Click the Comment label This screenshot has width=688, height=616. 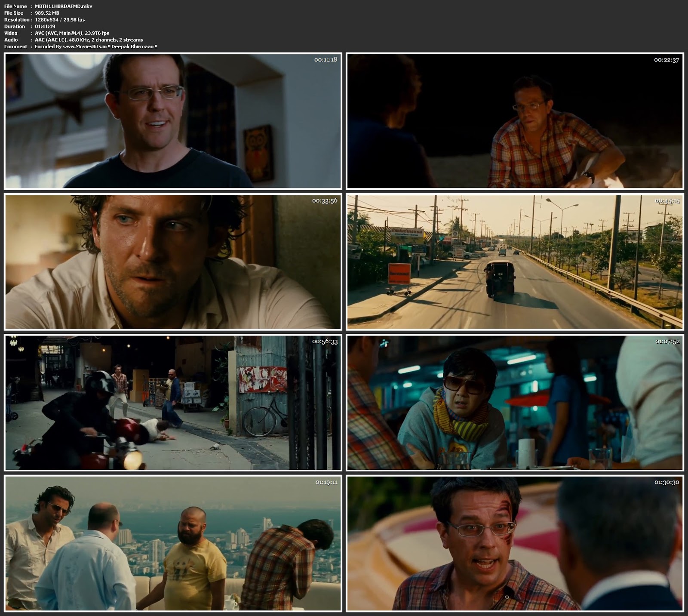tap(15, 46)
